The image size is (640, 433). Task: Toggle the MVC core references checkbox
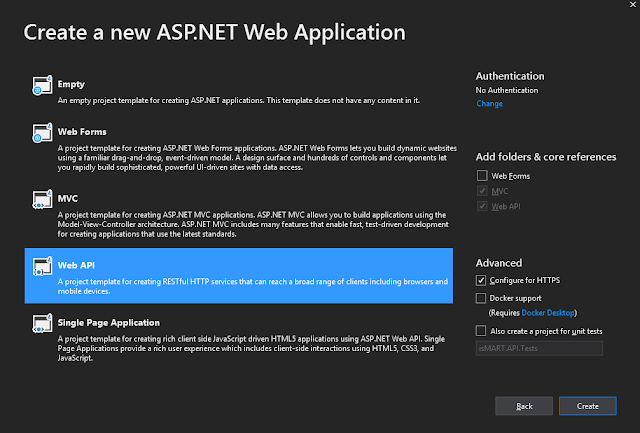(482, 191)
